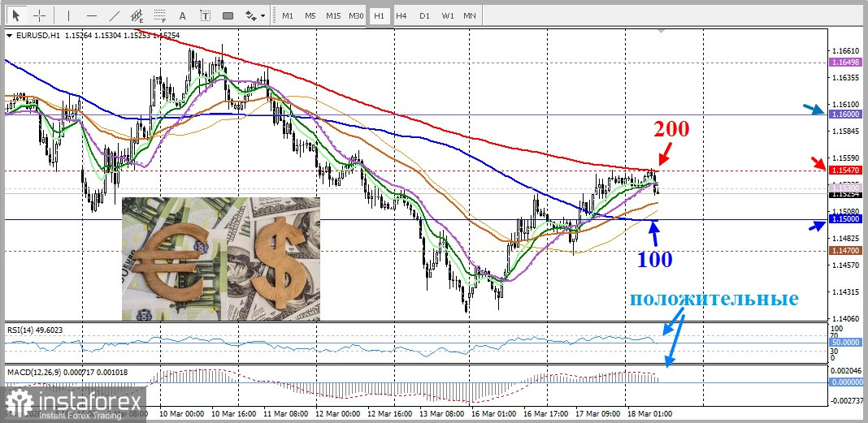This screenshot has height=423, width=868.
Task: Activate the crosshair tool
Action: tap(39, 15)
